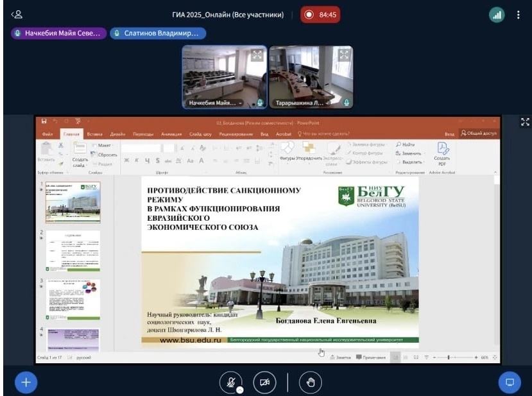Switch to the Анимация ribbon tab
The width and height of the screenshot is (532, 396).
pyautogui.click(x=171, y=134)
